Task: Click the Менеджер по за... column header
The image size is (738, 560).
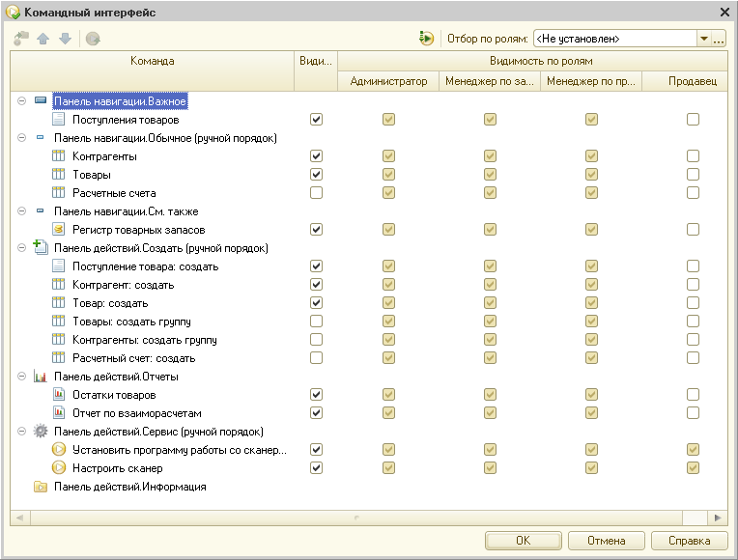Action: point(490,81)
